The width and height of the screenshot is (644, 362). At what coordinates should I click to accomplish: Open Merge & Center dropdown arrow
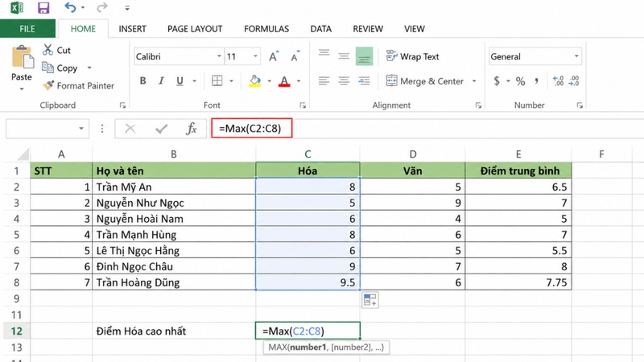pyautogui.click(x=474, y=81)
